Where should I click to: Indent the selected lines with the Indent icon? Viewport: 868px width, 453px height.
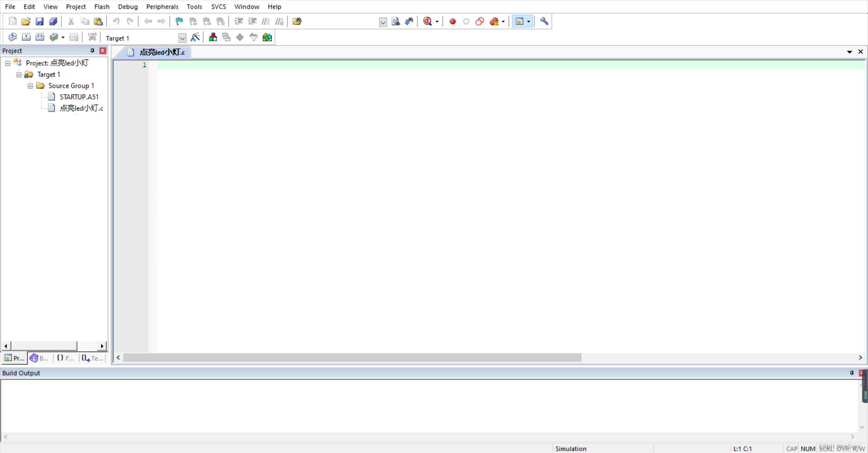click(x=239, y=21)
